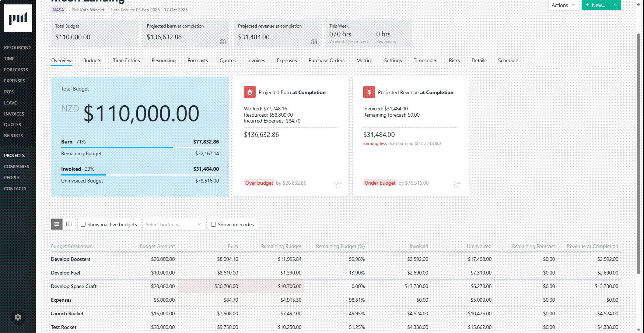Open the Develop Space Craft budget row
644x333 pixels.
tap(74, 286)
